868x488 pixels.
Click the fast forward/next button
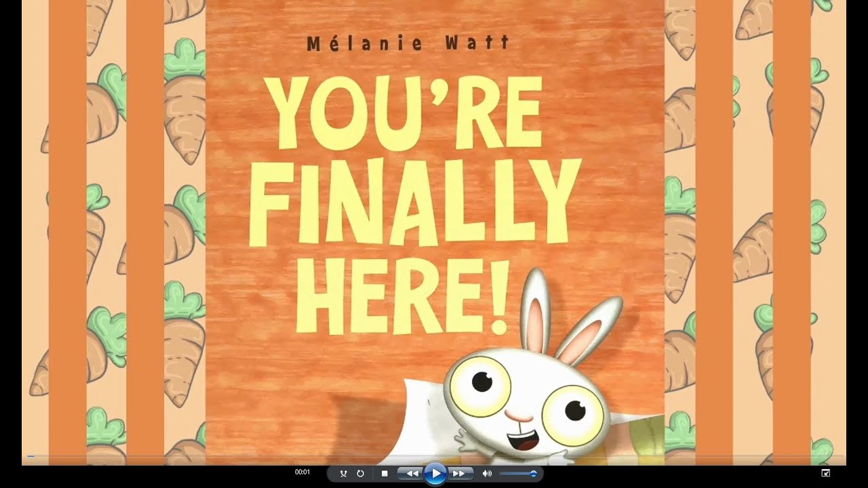pos(459,473)
